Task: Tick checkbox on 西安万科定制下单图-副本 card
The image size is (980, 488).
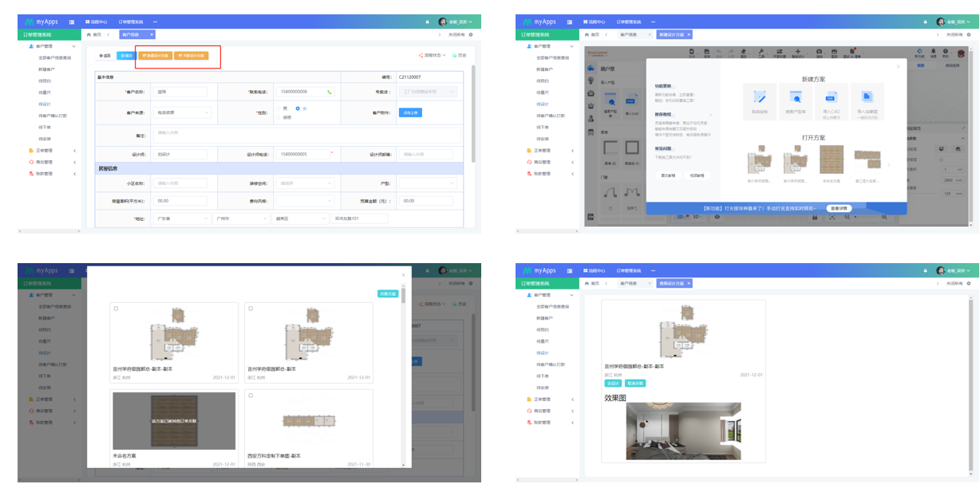Action: pos(251,396)
